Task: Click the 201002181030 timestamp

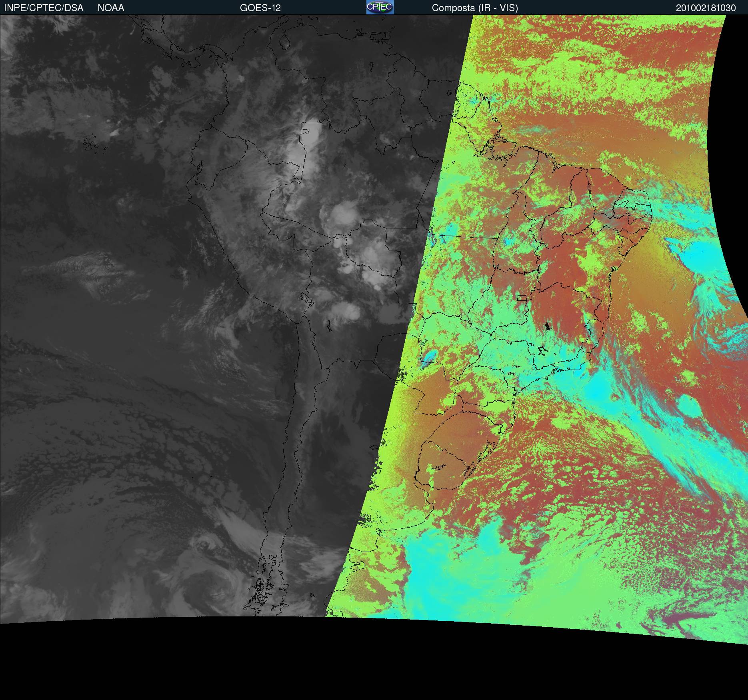Action: (x=706, y=8)
